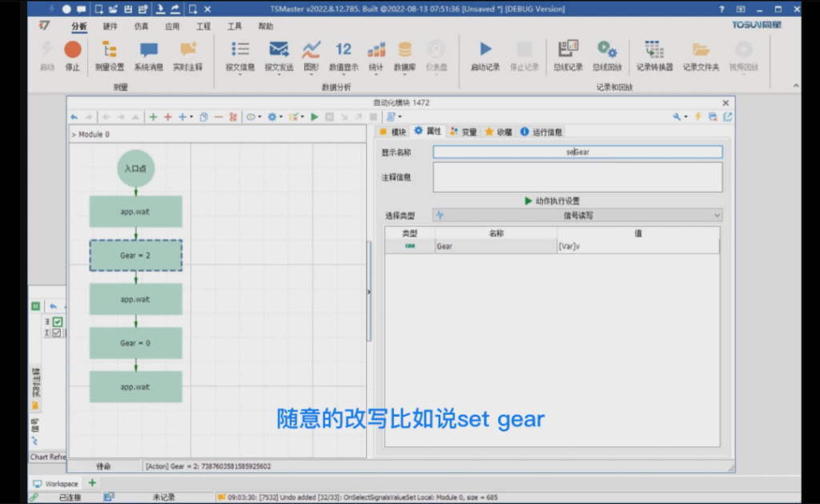Click the undo arrow in module toolbar
The height and width of the screenshot is (504, 820).
(x=74, y=117)
